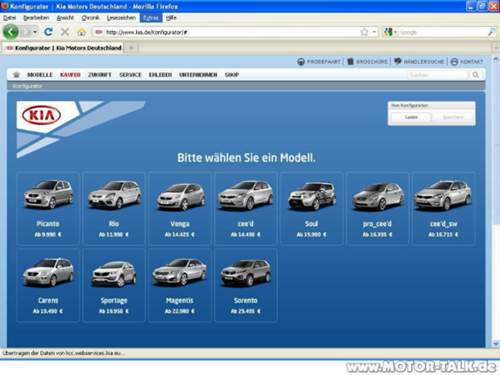Bookmark this page using the star icon
This screenshot has width=500, height=375.
pyautogui.click(x=364, y=32)
